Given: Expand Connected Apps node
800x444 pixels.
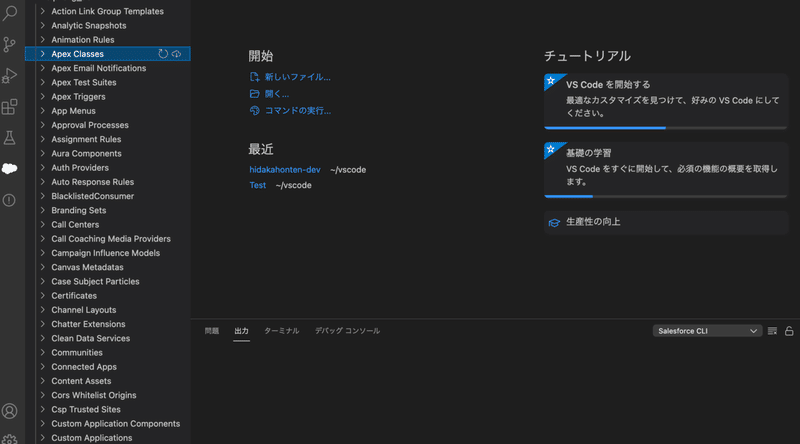Looking at the screenshot, I should point(42,366).
